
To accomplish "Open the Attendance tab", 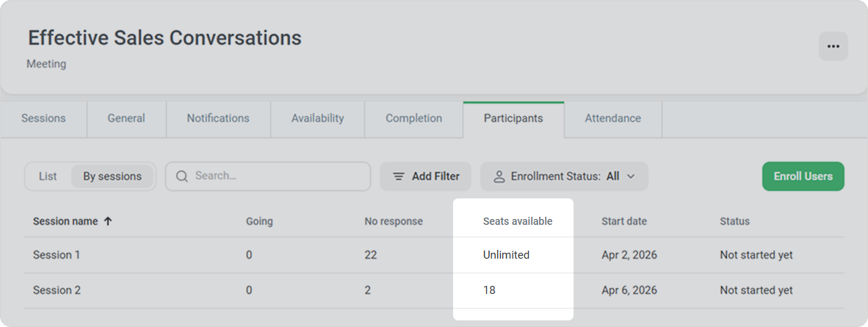I will pyautogui.click(x=612, y=118).
